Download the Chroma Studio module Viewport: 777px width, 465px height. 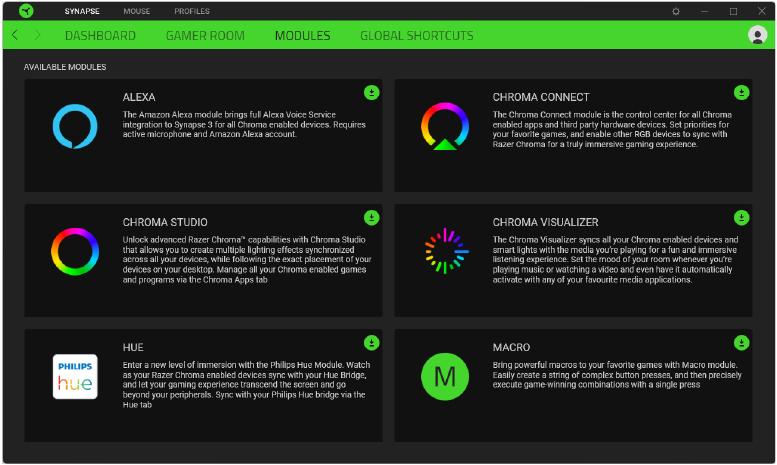tap(372, 218)
